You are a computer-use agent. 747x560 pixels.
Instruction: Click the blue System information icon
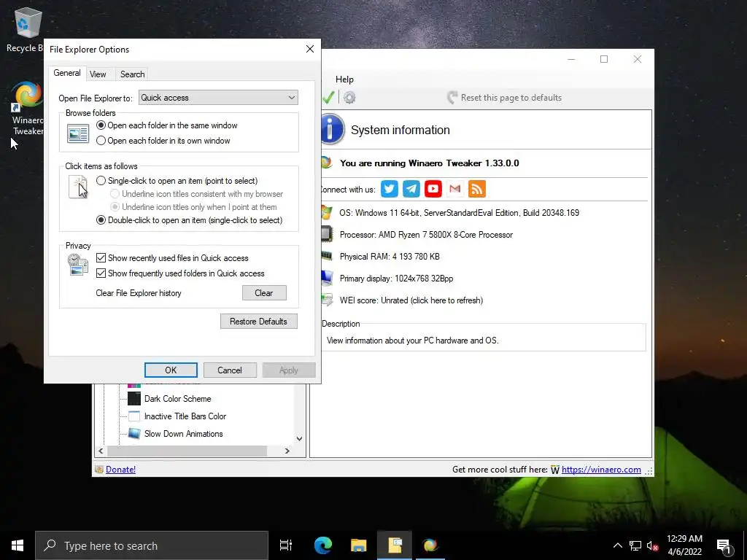(x=333, y=129)
